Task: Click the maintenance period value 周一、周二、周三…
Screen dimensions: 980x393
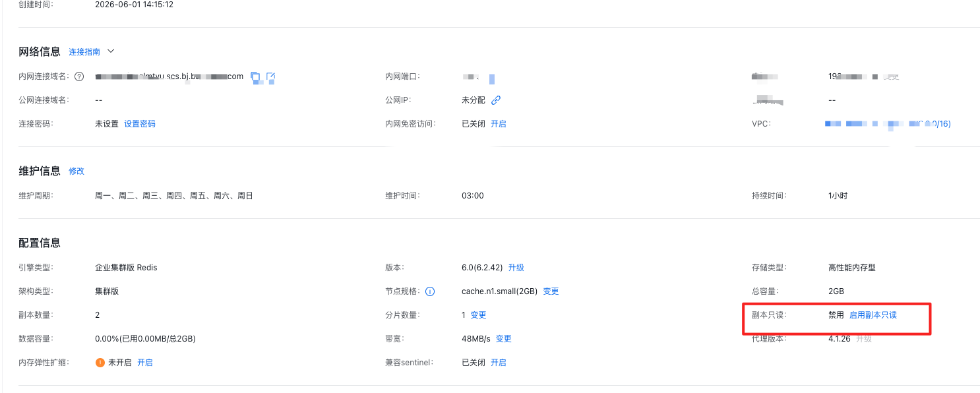Action: tap(174, 196)
